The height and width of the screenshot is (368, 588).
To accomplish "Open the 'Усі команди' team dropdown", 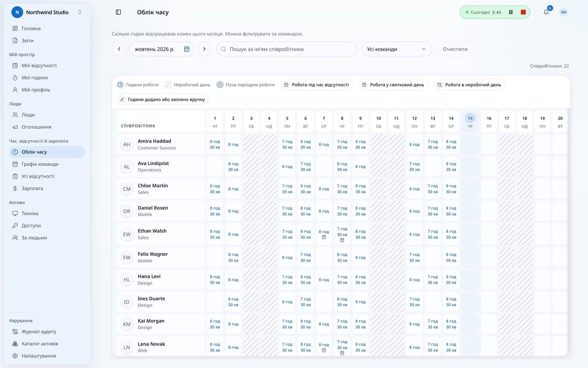I will coord(397,49).
